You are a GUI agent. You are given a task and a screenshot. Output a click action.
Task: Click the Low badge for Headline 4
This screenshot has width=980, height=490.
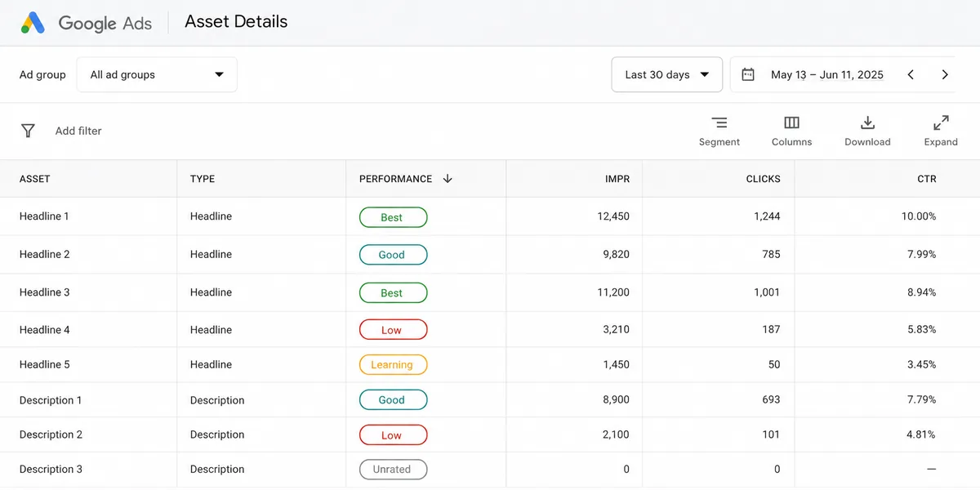click(x=393, y=330)
